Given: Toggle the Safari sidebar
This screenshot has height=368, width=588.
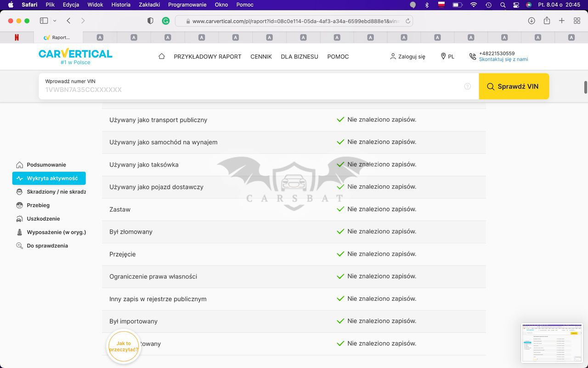Looking at the screenshot, I should point(44,21).
